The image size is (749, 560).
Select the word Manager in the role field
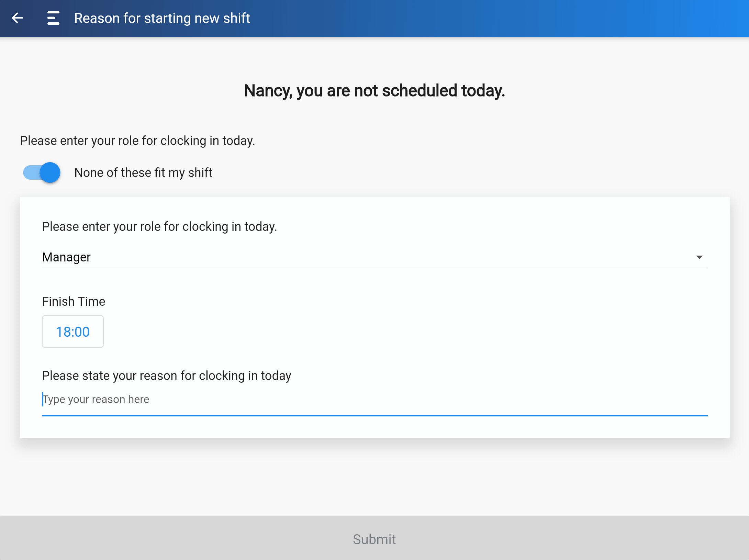click(66, 257)
